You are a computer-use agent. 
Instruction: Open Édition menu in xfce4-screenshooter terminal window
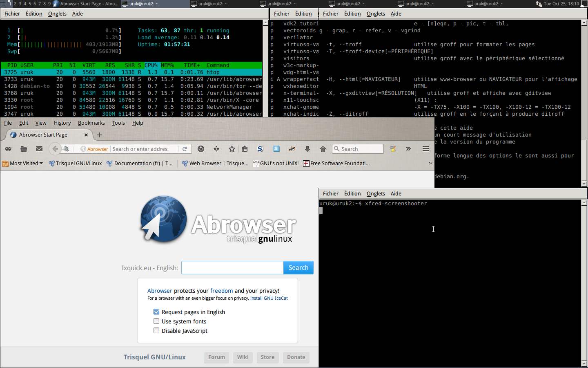(x=352, y=193)
